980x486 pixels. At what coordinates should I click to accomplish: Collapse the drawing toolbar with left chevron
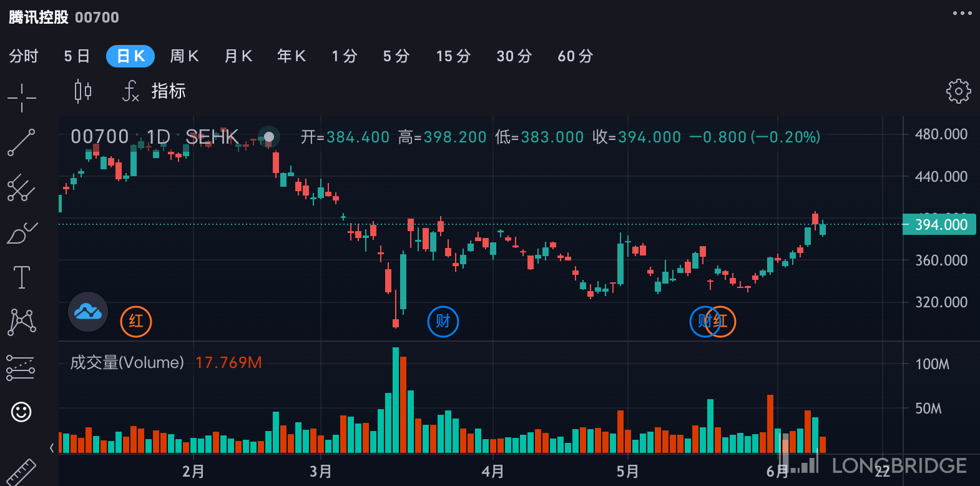pyautogui.click(x=52, y=448)
